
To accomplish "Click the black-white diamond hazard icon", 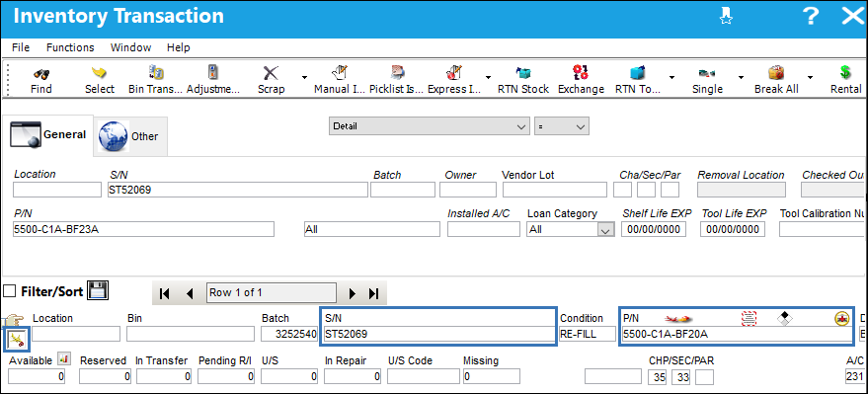I will 784,318.
